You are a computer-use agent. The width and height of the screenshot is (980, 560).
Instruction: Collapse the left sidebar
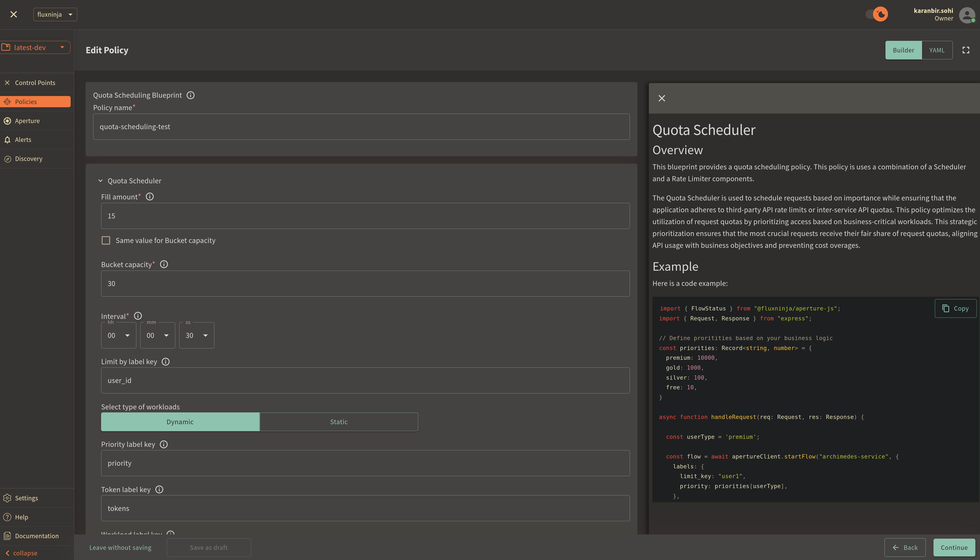click(22, 553)
